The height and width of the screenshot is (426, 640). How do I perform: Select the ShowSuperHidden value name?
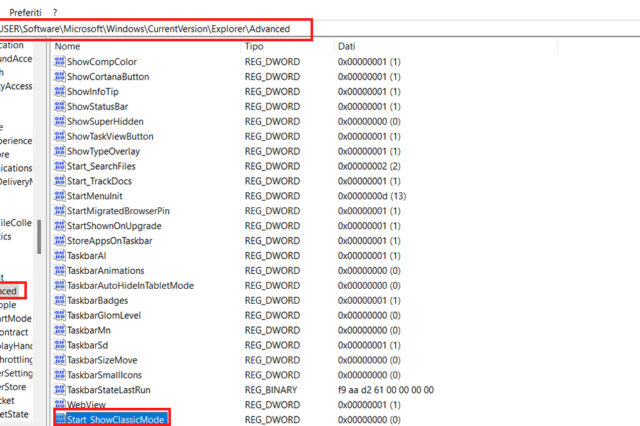[x=105, y=121]
